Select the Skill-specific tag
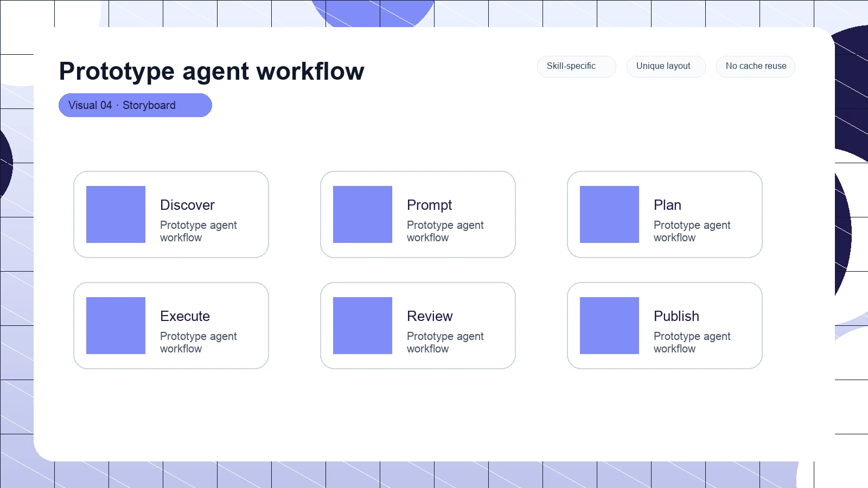Screen dimensions: 868x488 point(577,66)
